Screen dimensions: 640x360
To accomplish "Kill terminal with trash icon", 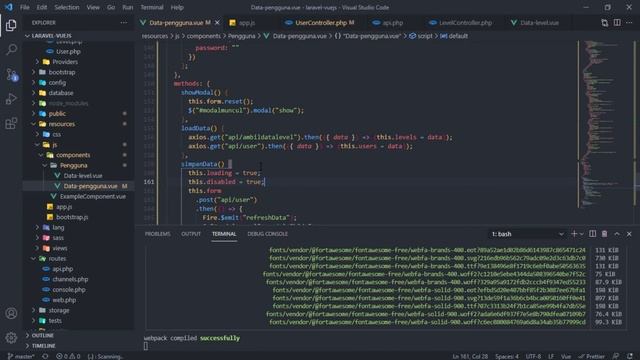I will click(x=604, y=234).
